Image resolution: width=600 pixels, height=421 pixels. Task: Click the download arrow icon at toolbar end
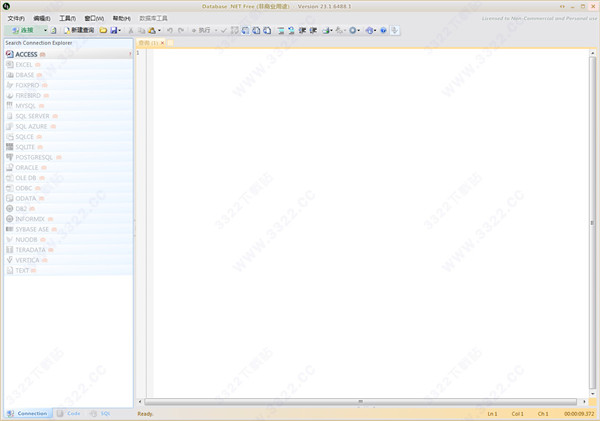click(x=395, y=30)
